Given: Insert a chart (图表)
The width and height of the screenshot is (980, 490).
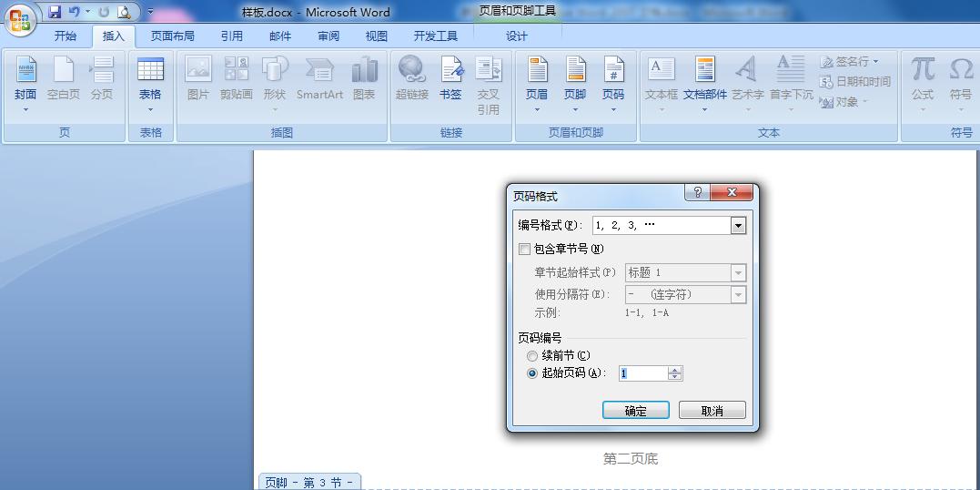Looking at the screenshot, I should [x=364, y=79].
